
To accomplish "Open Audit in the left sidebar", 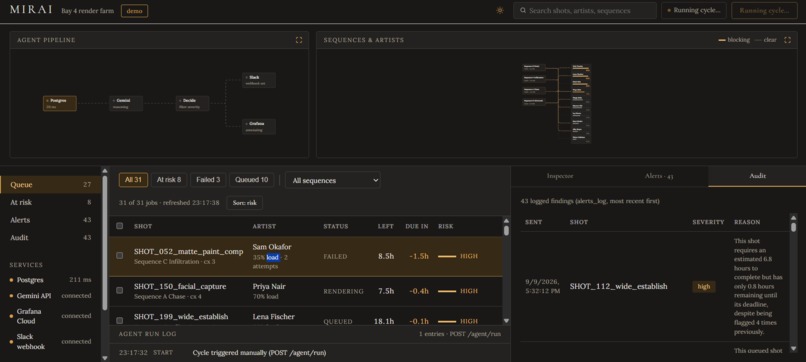I will tap(50, 238).
